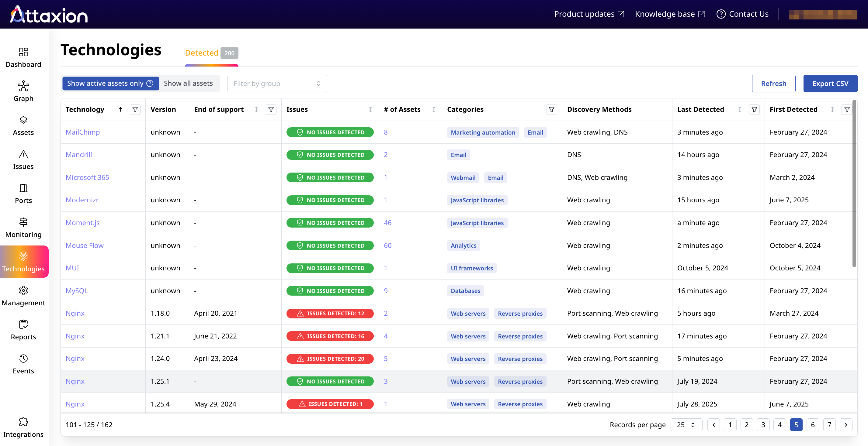Open the Integrations puzzle icon

tap(23, 422)
